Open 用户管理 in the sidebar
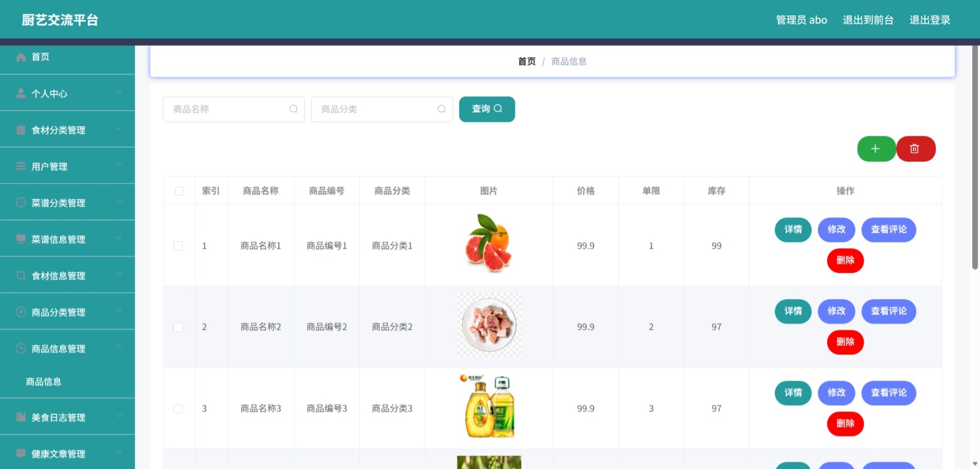 67,166
